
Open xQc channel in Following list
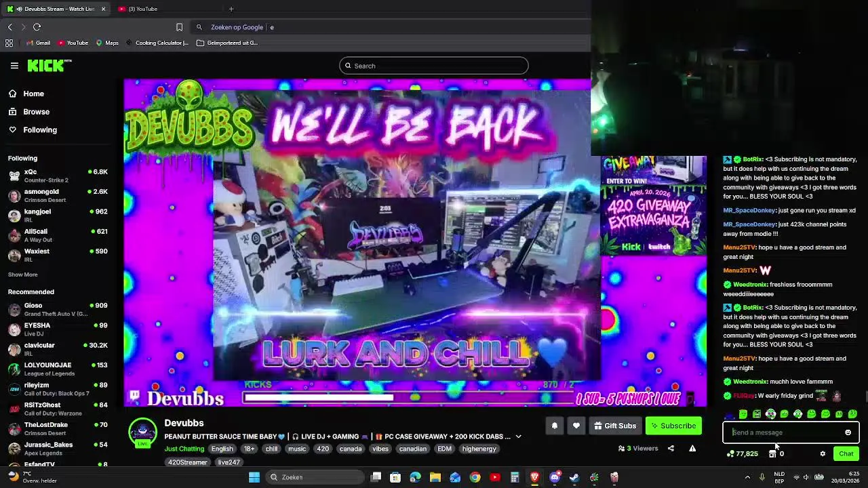(58, 176)
